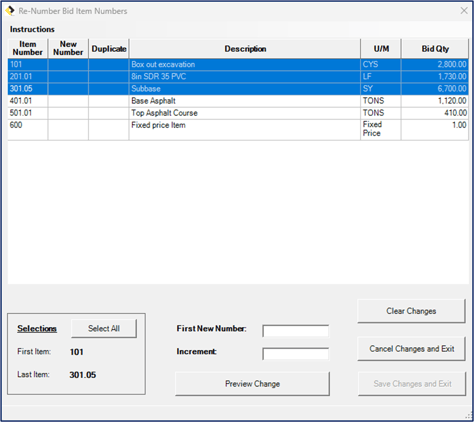Image resolution: width=474 pixels, height=422 pixels.
Task: Select the Box out excavation row
Action: [x=238, y=64]
